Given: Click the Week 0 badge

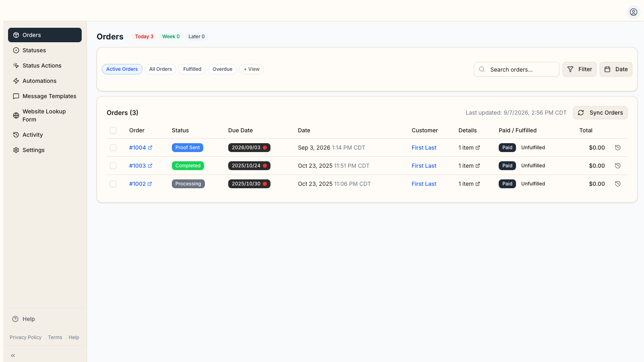Looking at the screenshot, I should 171,37.
